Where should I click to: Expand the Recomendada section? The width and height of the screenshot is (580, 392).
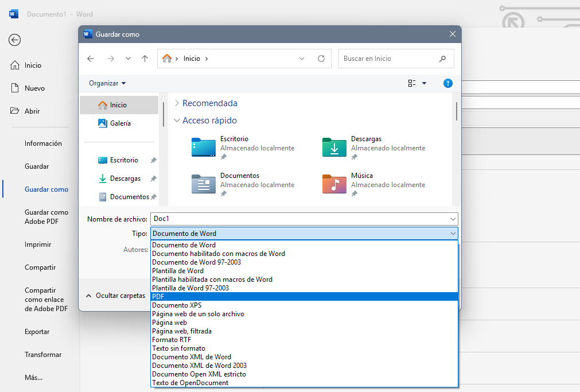pos(177,103)
